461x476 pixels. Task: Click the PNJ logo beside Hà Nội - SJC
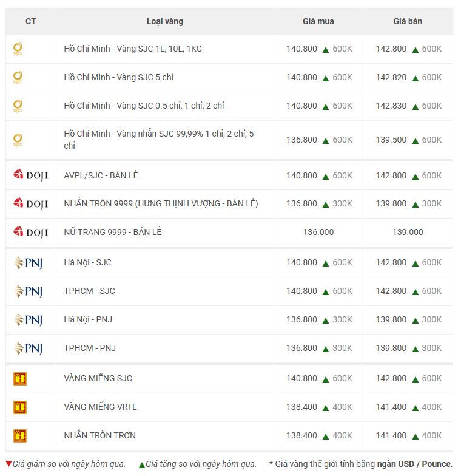pyautogui.click(x=29, y=263)
